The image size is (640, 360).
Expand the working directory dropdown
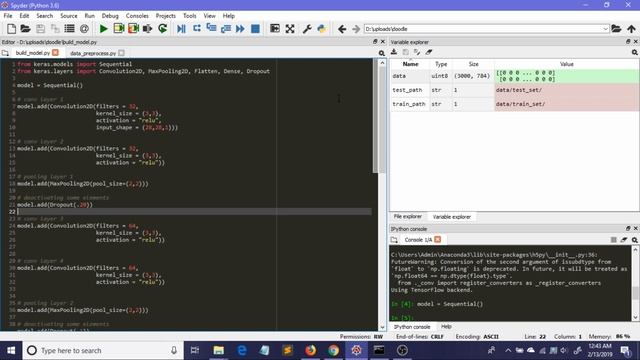(605, 29)
